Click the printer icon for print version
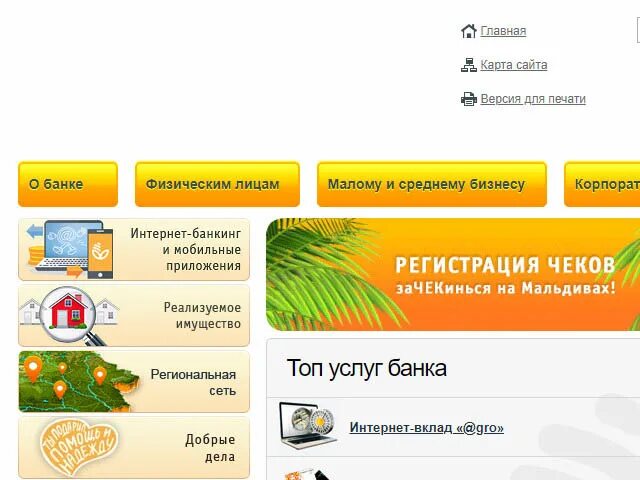Screen dimensions: 640x480 coord(469,99)
